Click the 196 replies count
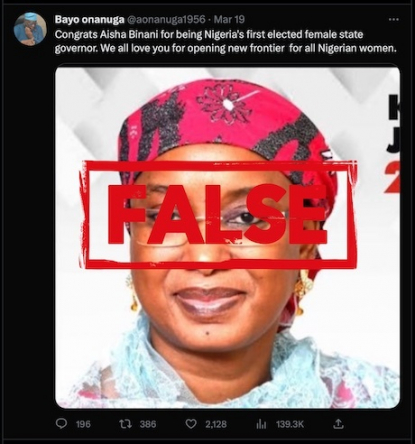Screen dimensions: 415x444 (x=83, y=424)
